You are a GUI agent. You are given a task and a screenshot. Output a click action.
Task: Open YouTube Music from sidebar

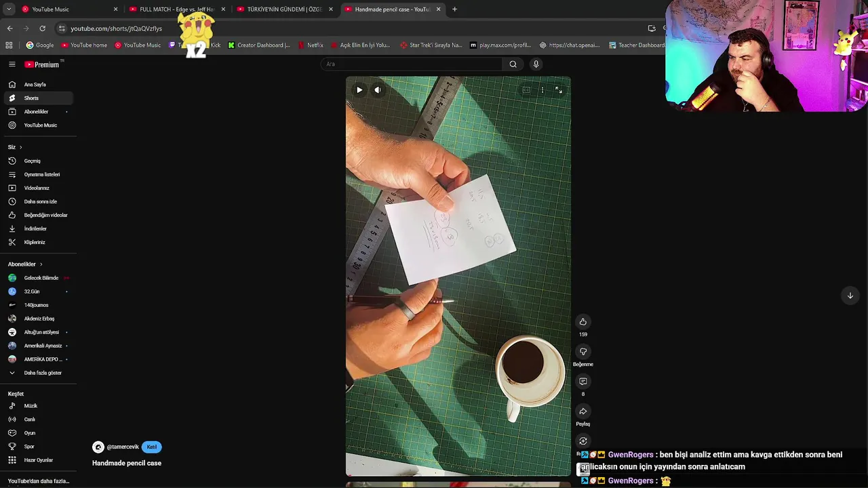click(38, 125)
